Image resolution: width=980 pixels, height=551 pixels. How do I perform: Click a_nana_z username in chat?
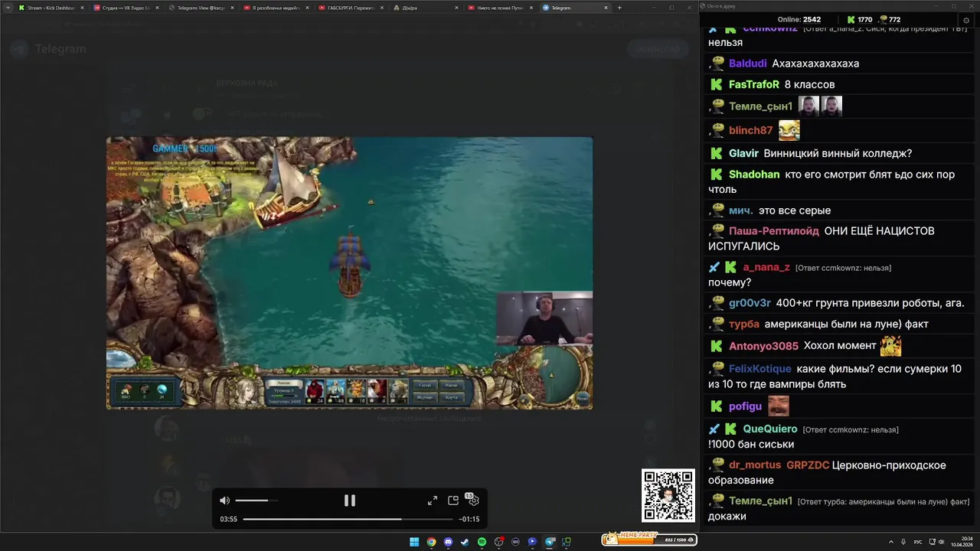coord(766,267)
